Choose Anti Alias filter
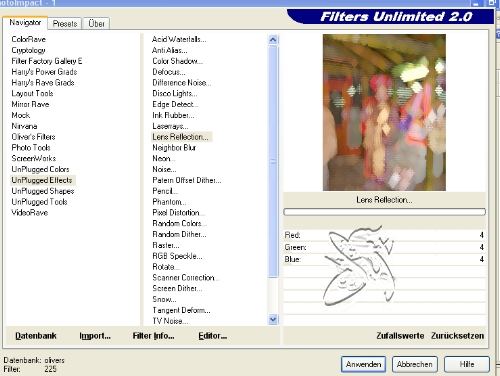 coord(170,50)
